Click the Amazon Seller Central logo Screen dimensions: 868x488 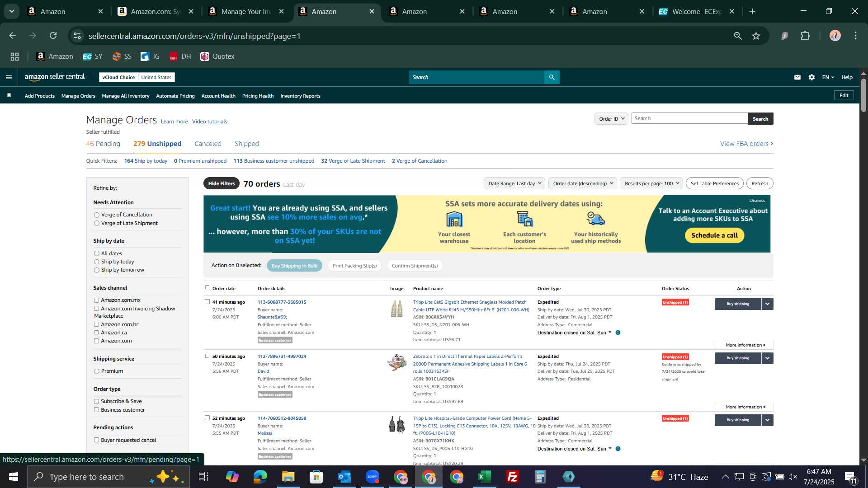pos(55,77)
